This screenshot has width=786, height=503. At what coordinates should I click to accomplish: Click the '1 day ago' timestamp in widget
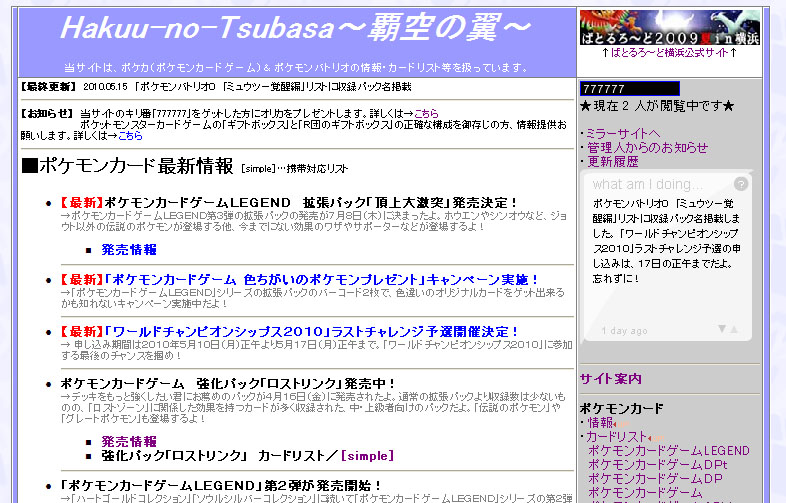624,330
